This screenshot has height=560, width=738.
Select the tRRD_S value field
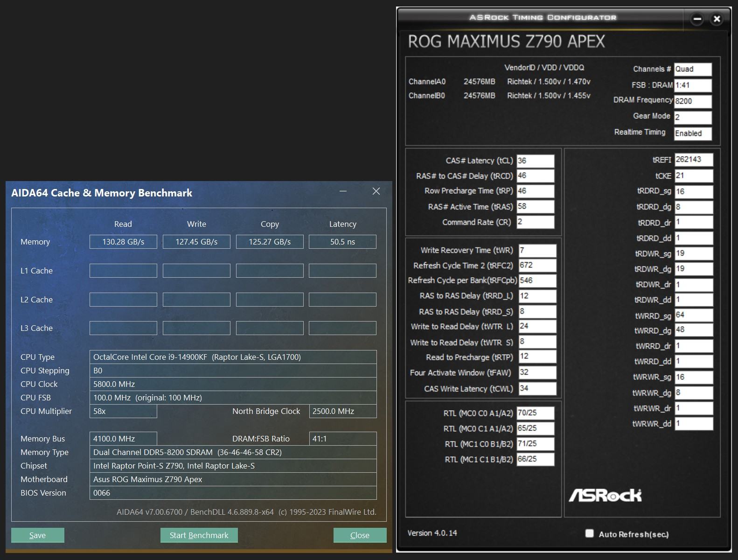coord(537,312)
